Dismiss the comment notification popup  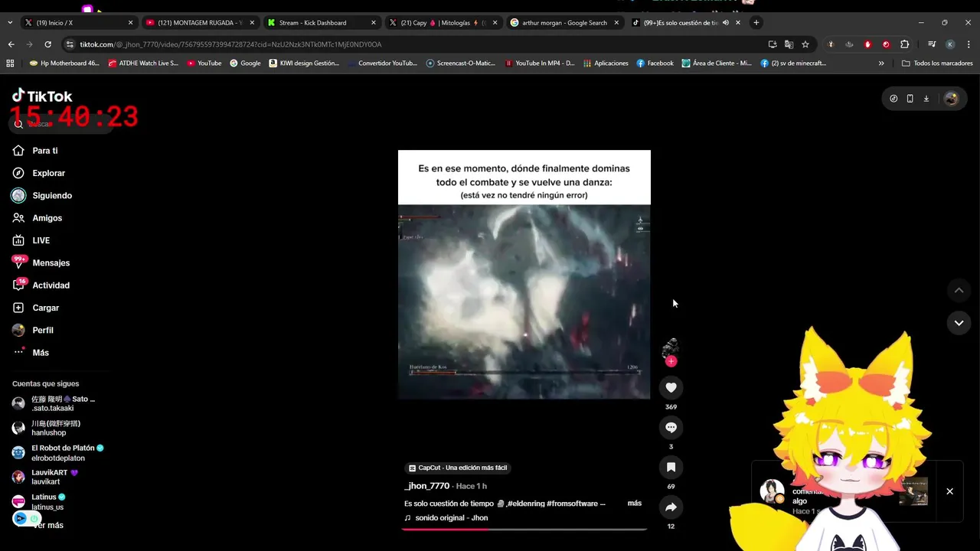coord(949,491)
